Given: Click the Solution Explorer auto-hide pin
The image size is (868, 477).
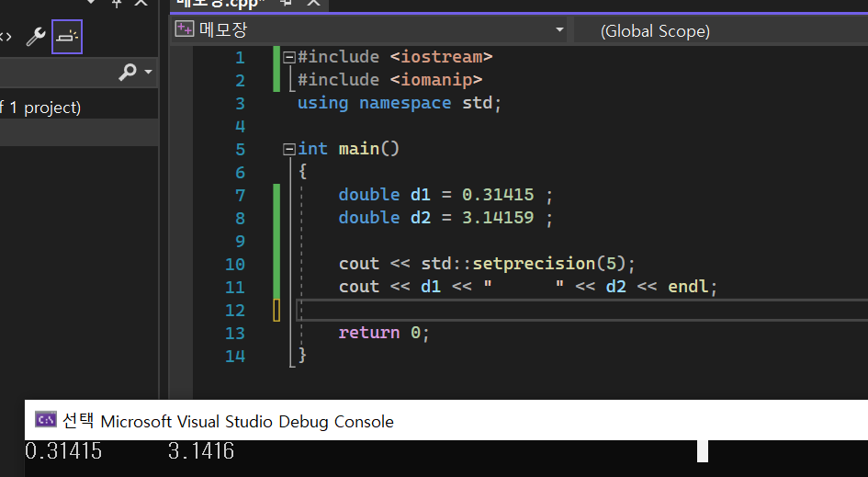Looking at the screenshot, I should [x=117, y=3].
